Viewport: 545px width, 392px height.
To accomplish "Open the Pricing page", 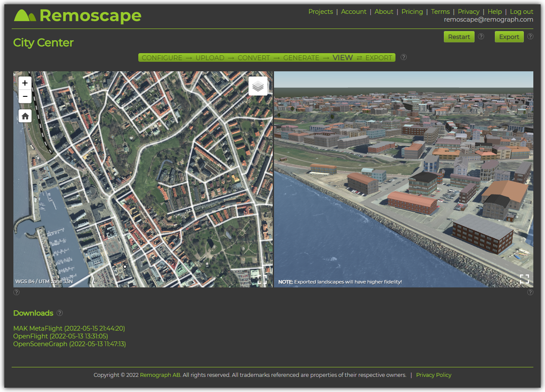I will tap(412, 12).
